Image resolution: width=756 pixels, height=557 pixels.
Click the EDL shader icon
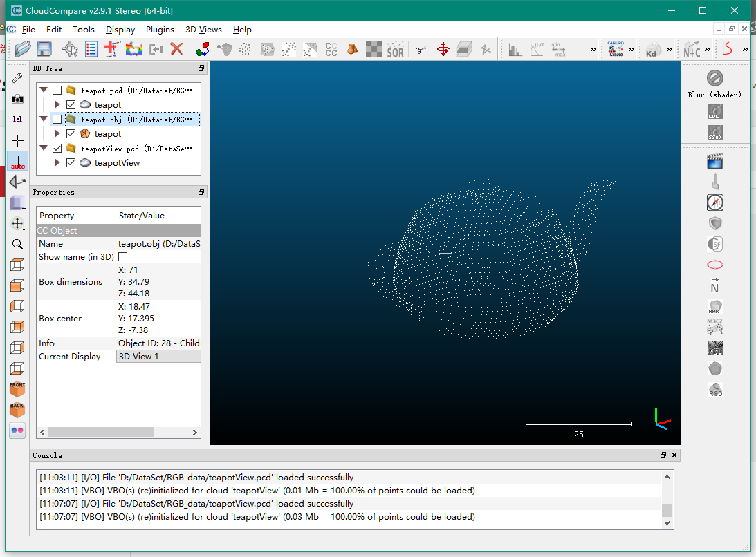pos(715,112)
